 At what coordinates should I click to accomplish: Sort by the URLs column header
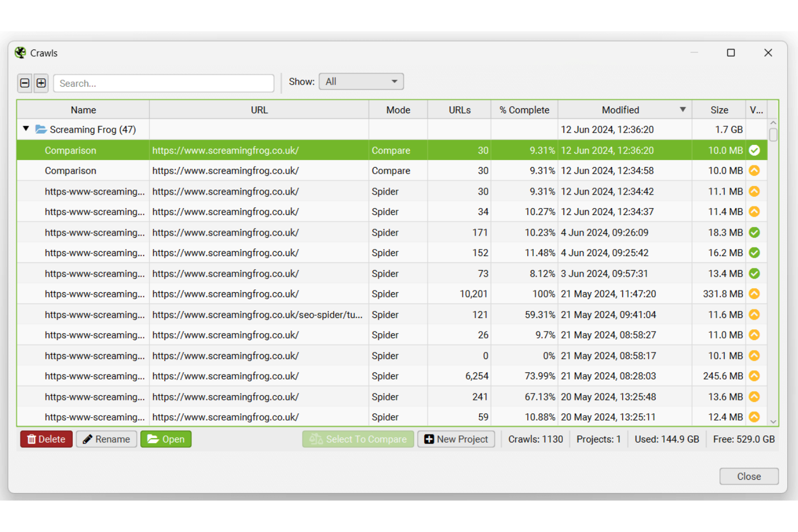(x=459, y=110)
